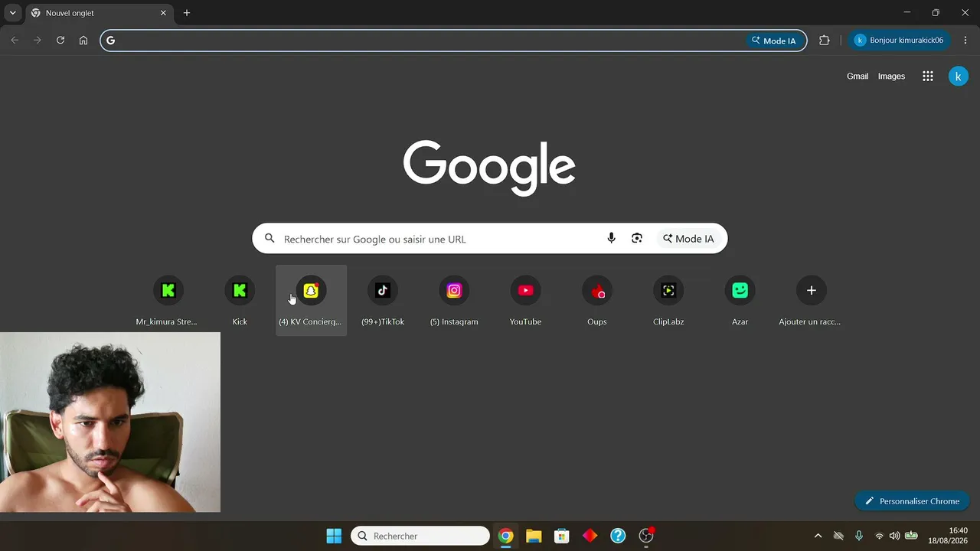Click Personnaliser Chrome
This screenshot has width=980, height=551.
click(x=912, y=501)
